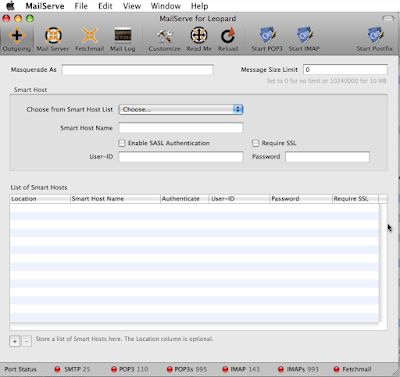Open the Window menu
This screenshot has width=400, height=377.
(166, 6)
